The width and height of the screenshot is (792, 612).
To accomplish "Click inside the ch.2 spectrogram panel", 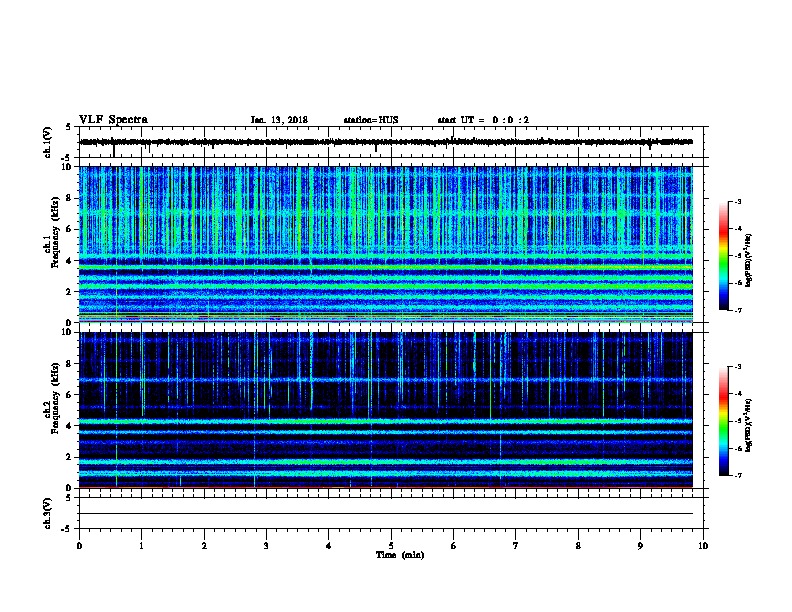I will [x=386, y=410].
